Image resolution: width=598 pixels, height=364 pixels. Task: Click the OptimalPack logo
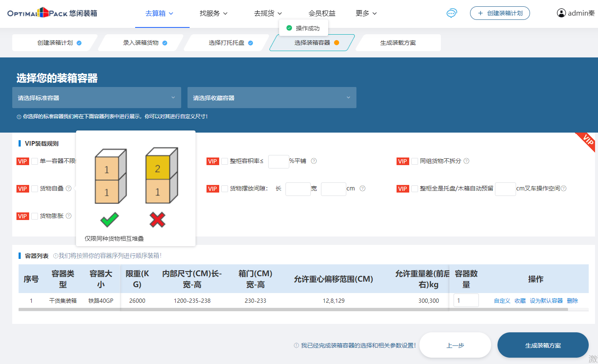click(52, 13)
